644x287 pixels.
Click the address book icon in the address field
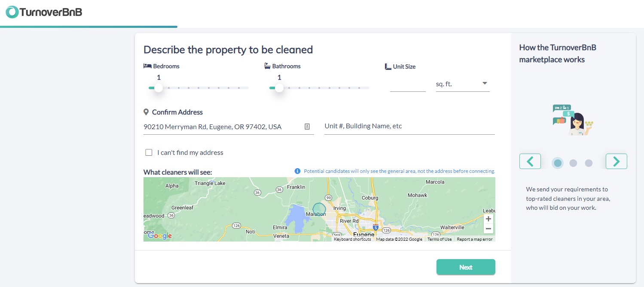point(307,127)
